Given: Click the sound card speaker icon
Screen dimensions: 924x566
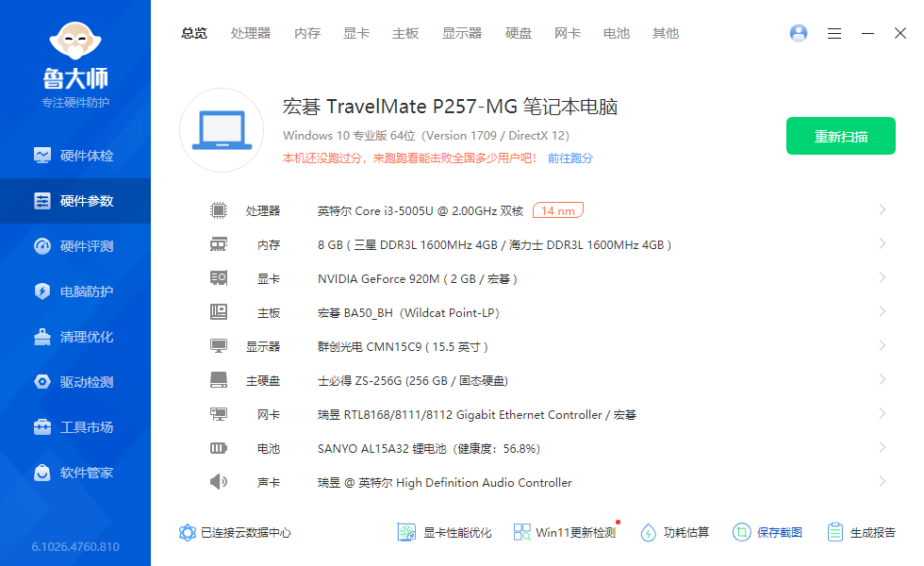Looking at the screenshot, I should click(219, 482).
